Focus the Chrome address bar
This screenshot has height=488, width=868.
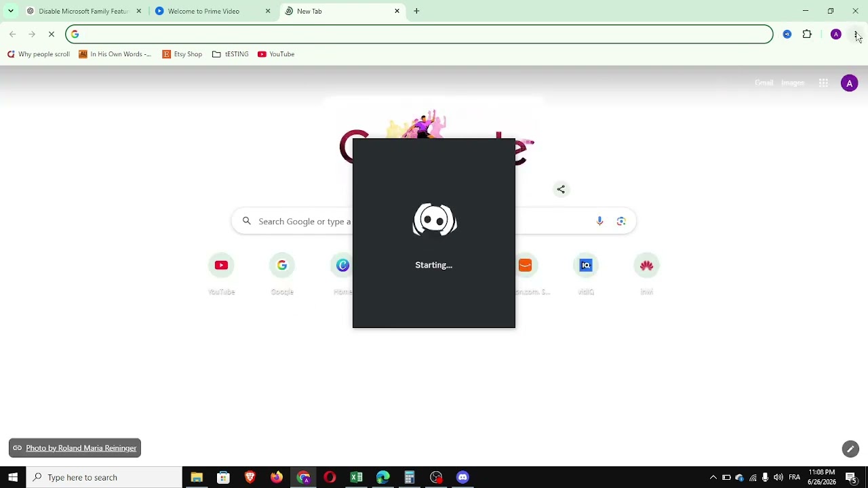pos(419,35)
